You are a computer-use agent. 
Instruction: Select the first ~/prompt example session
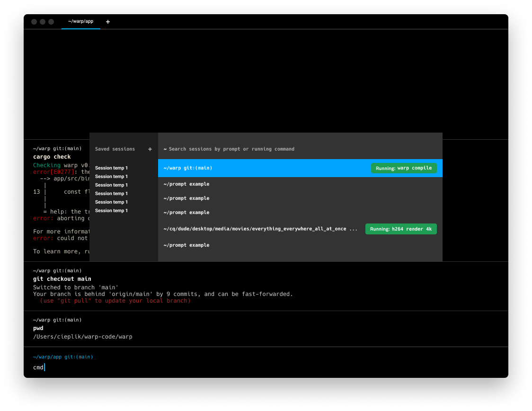pyautogui.click(x=186, y=184)
